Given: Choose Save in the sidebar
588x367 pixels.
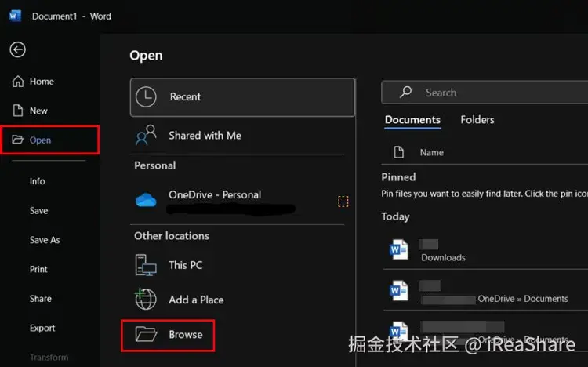Looking at the screenshot, I should 38,210.
